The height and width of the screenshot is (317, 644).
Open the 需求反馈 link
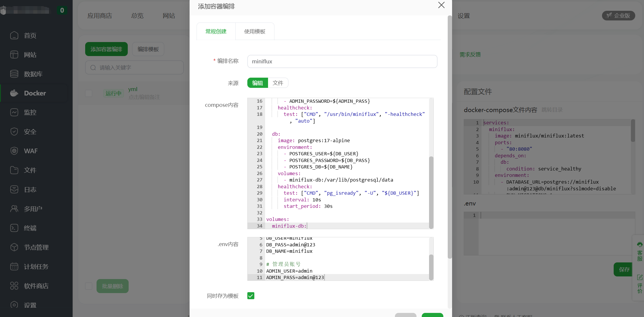(x=470, y=55)
